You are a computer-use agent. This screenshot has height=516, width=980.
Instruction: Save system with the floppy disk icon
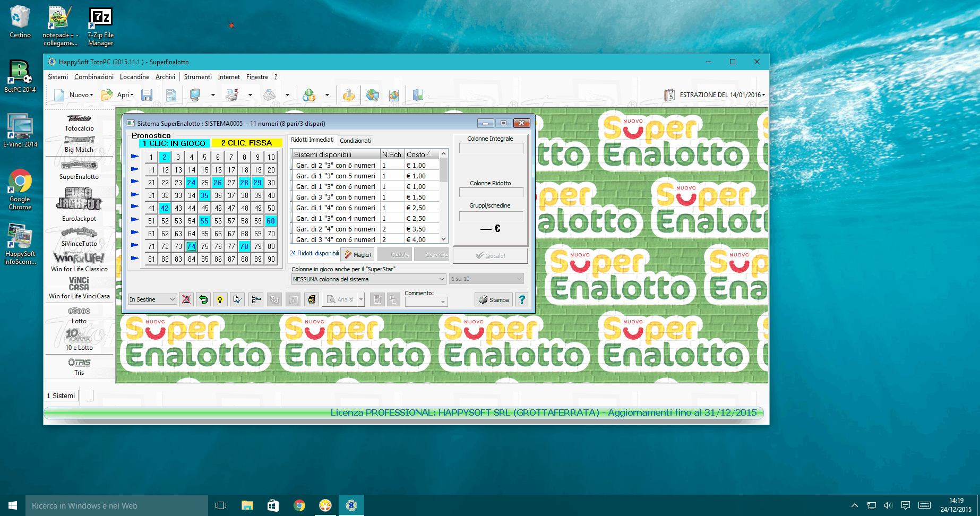click(x=147, y=95)
